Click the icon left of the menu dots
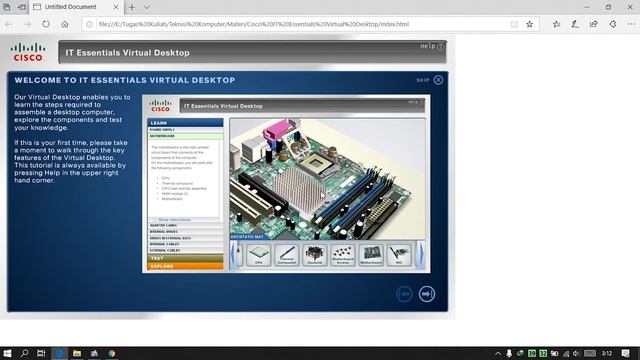This screenshot has width=640, height=360. 613,24
